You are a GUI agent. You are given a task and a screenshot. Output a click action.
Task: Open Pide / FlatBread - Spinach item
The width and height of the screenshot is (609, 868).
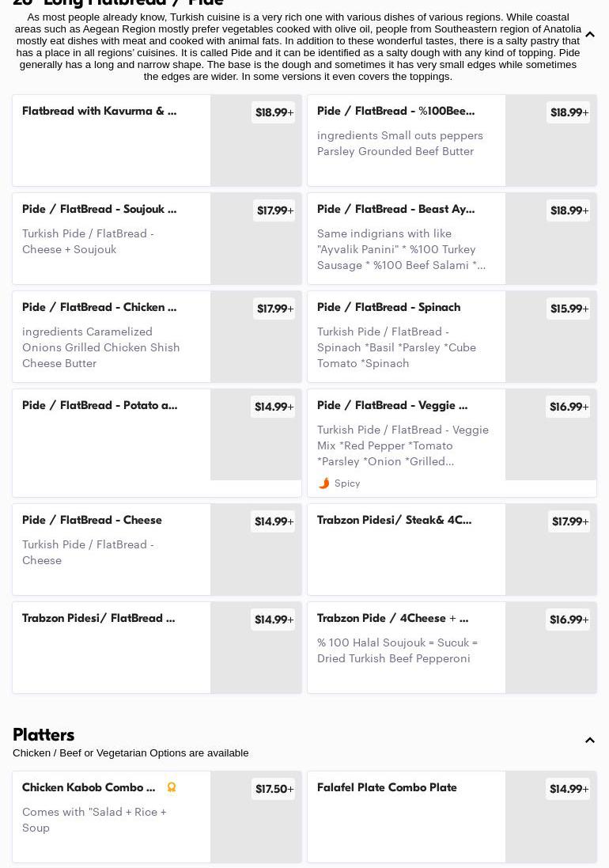pyautogui.click(x=388, y=308)
